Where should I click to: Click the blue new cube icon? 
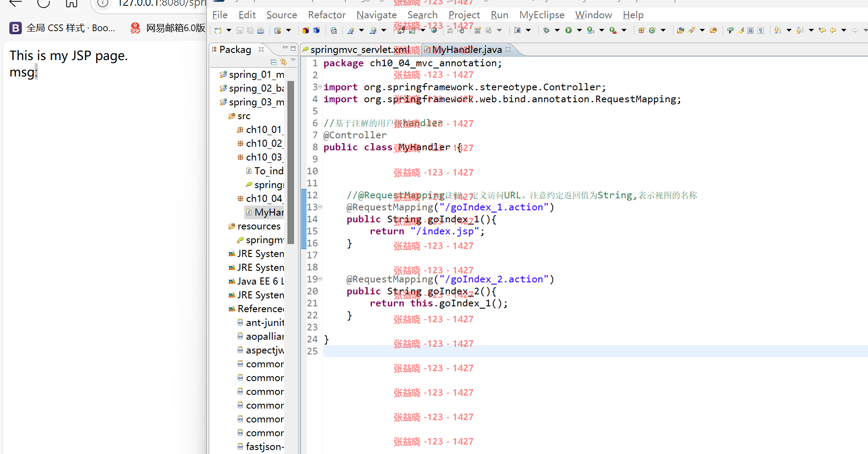pos(316,30)
